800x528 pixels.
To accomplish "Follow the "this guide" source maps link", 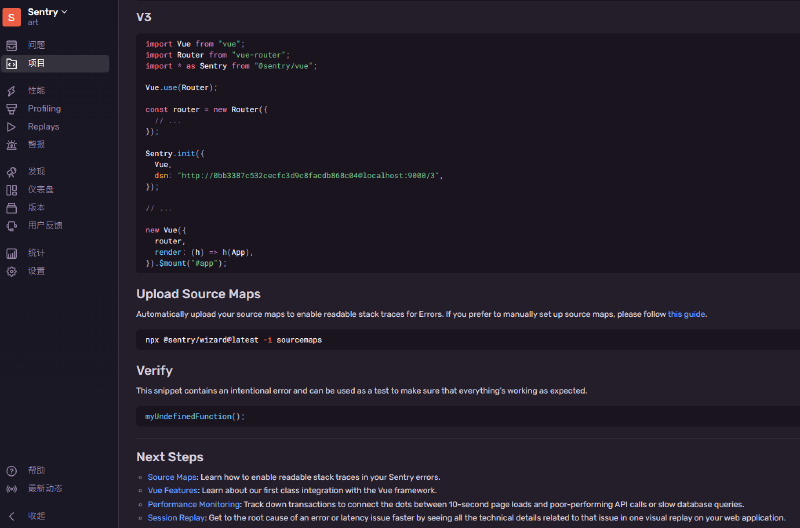I will [686, 314].
